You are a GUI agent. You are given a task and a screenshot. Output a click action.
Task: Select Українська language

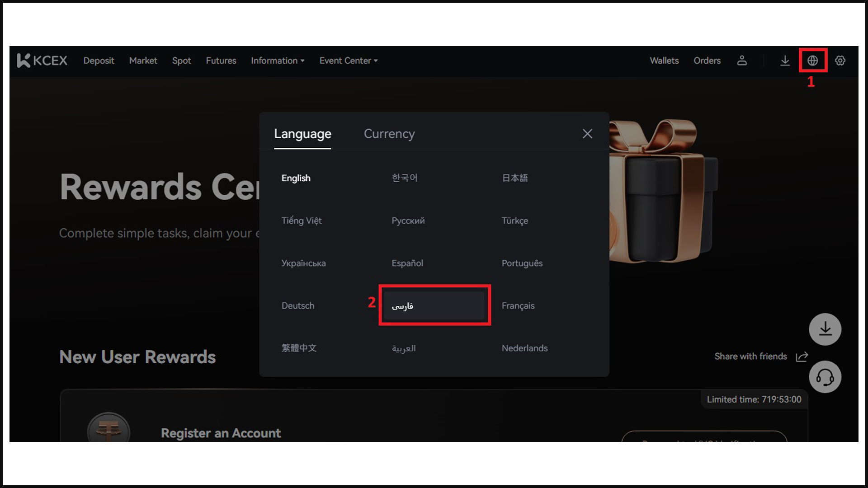click(x=303, y=263)
